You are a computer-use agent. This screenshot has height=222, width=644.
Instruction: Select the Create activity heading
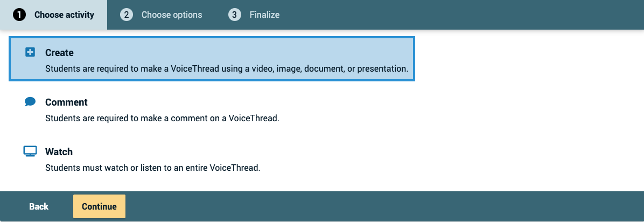pos(60,53)
